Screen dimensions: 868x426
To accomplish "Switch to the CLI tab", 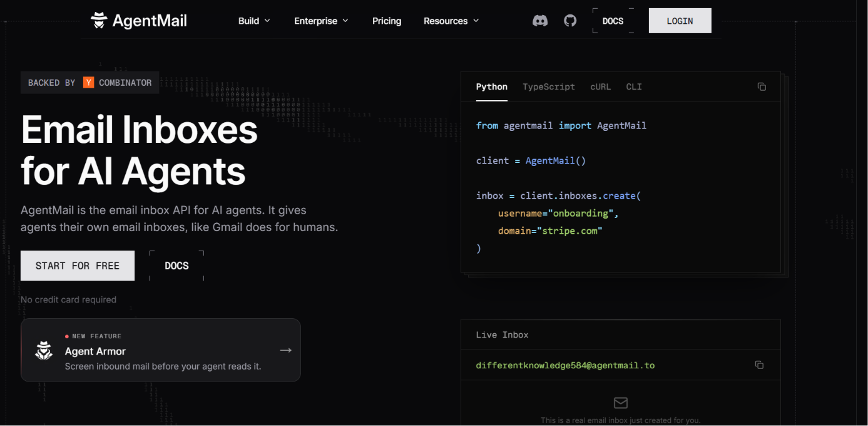I will coord(634,86).
